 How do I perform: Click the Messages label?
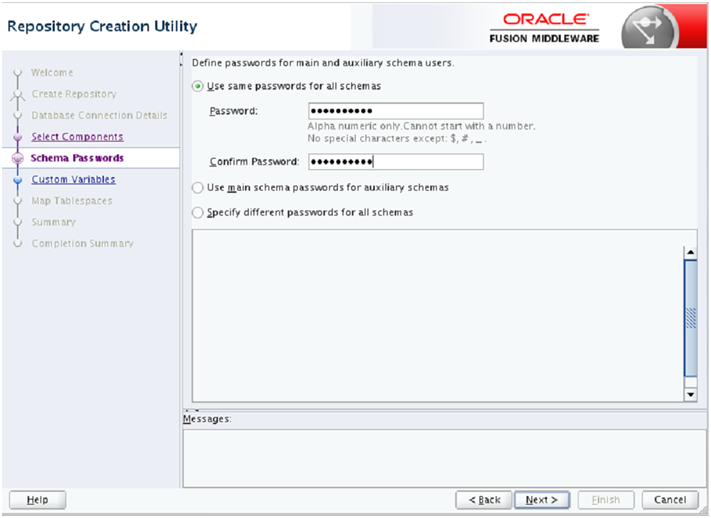click(207, 419)
